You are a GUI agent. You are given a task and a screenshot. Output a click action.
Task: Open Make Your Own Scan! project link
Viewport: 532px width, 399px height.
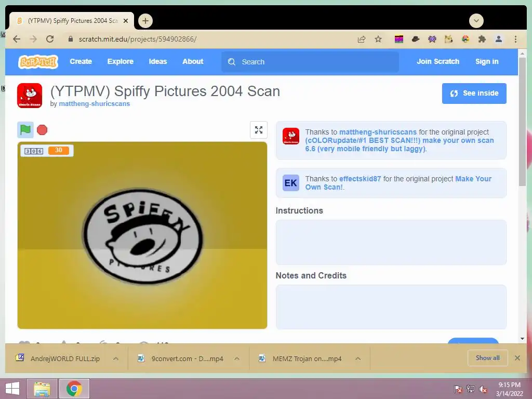pyautogui.click(x=398, y=183)
